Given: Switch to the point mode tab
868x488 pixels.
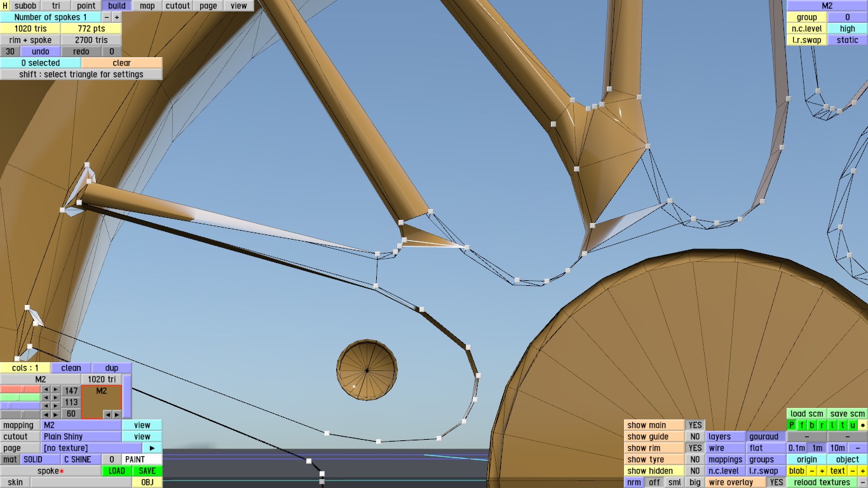Looking at the screenshot, I should (x=86, y=6).
